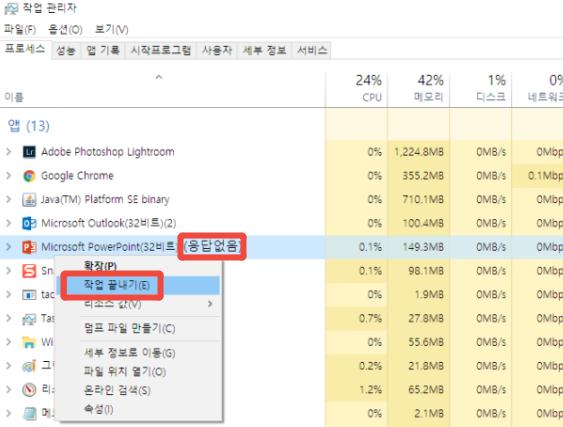Open the 파일(F) menu
563x427 pixels.
pos(20,29)
